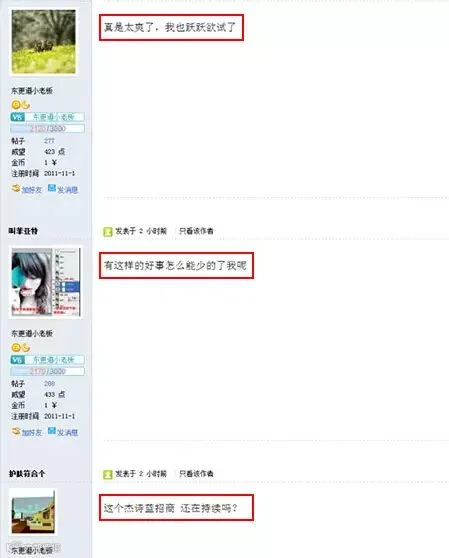Click the green post icon beside second post time
The height and width of the screenshot is (558, 449).
[108, 232]
